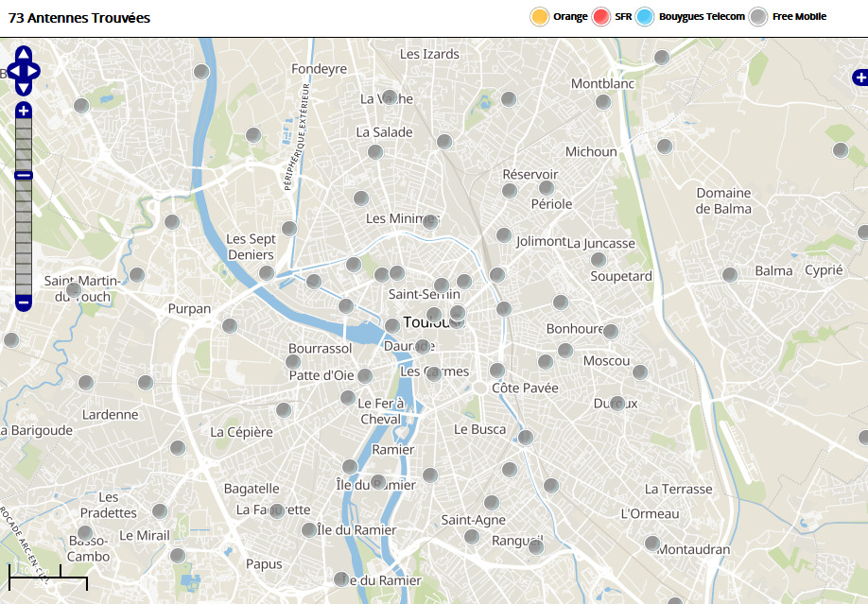Zoom in using the plus button
This screenshot has height=604, width=868.
coord(24,111)
